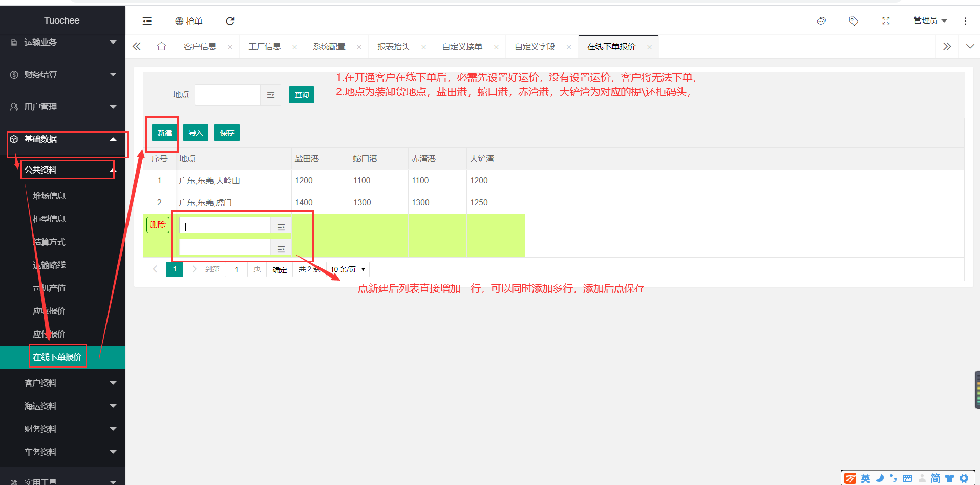The width and height of the screenshot is (980, 485).
Task: Click the tag label icon
Action: click(854, 21)
